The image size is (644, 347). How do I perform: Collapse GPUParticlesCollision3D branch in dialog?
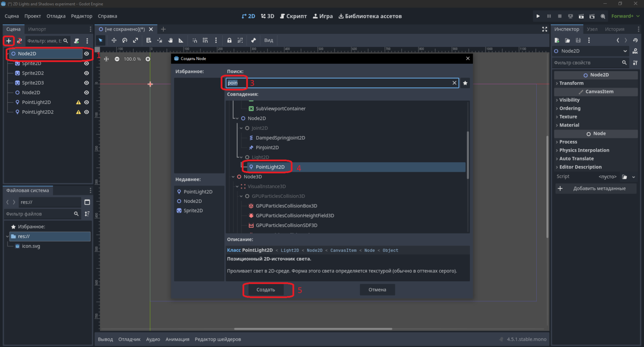click(x=241, y=196)
